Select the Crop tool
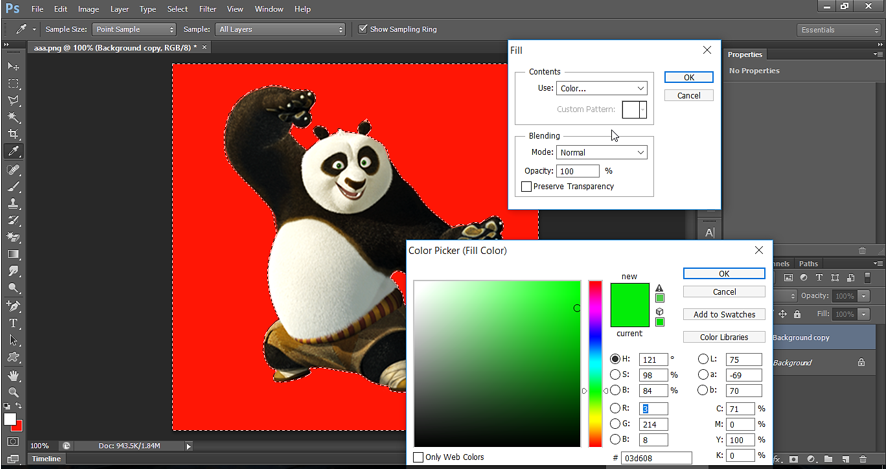Viewport: 887px width, 472px height. [x=13, y=135]
